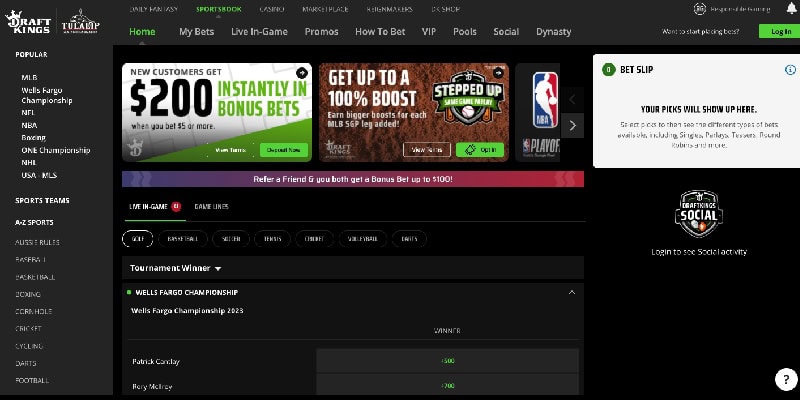This screenshot has width=800, height=400.
Task: Go to the Promos page
Action: point(321,32)
